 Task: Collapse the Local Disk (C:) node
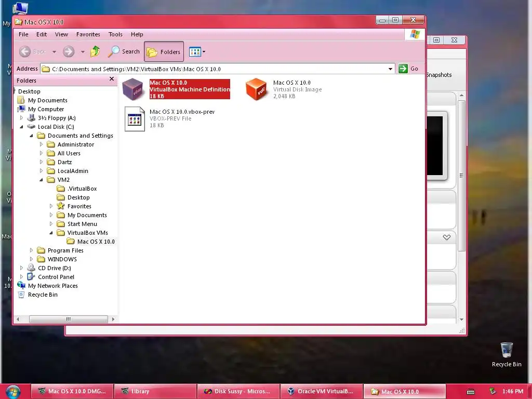coord(21,127)
